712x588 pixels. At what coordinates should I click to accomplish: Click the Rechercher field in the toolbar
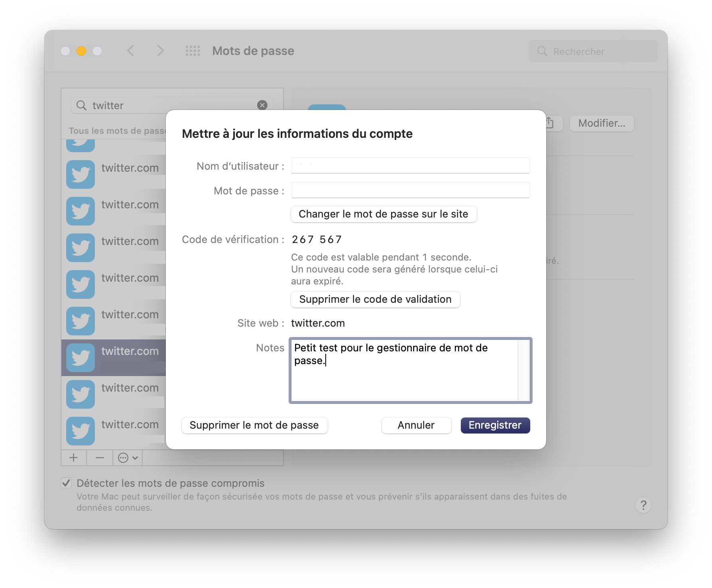593,51
